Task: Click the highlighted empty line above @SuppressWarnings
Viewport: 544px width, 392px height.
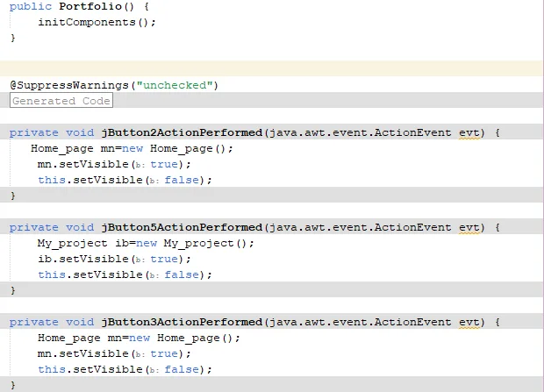Action: click(272, 68)
